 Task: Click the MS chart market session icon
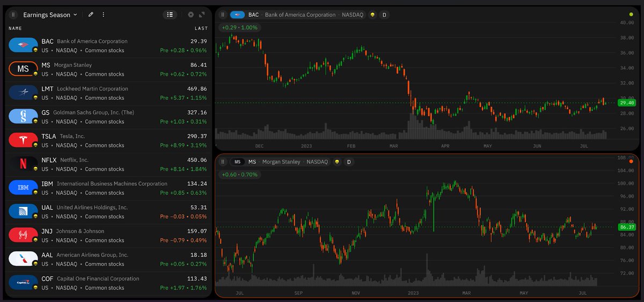tap(337, 162)
